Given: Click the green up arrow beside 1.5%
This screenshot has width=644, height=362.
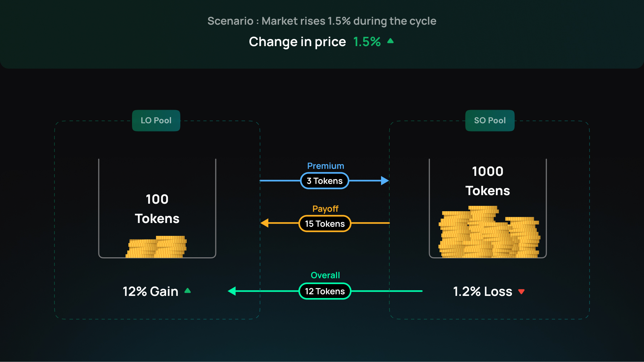Looking at the screenshot, I should [390, 41].
